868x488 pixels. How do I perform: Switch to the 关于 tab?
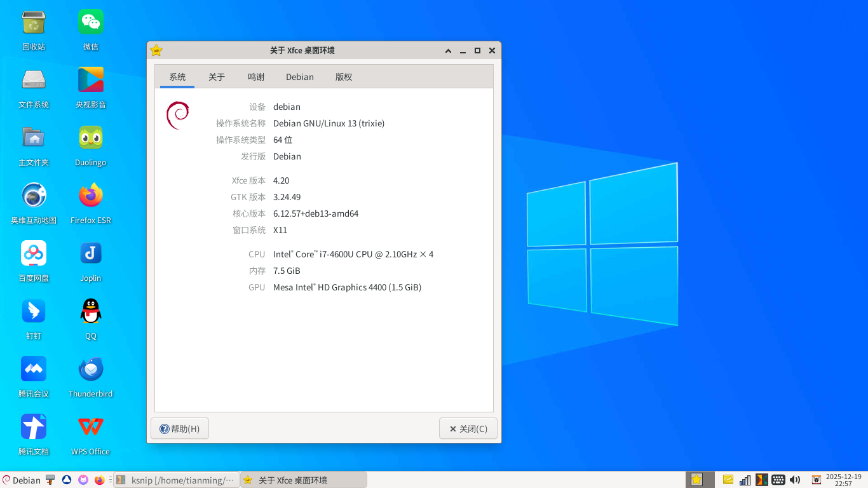click(x=217, y=77)
